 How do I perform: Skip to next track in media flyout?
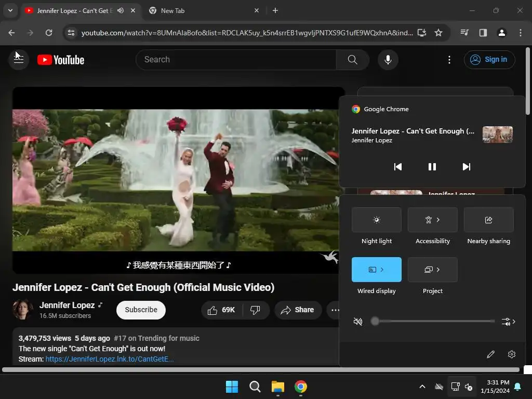click(467, 167)
